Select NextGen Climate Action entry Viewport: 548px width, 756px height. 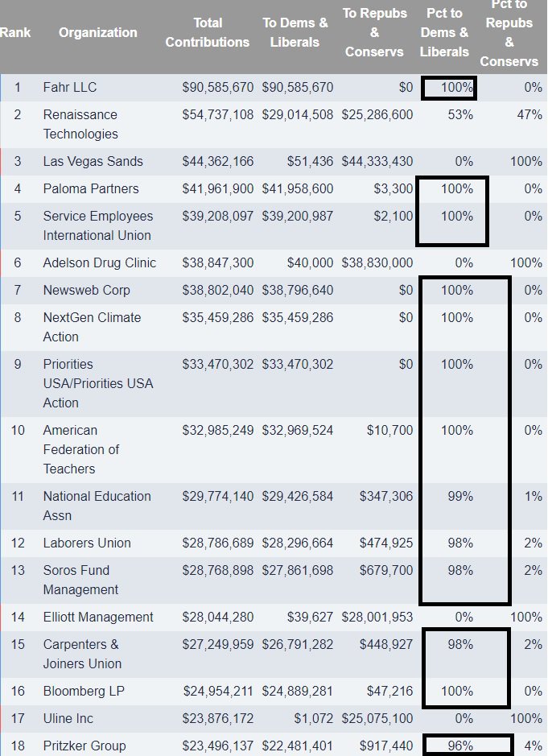(x=92, y=327)
